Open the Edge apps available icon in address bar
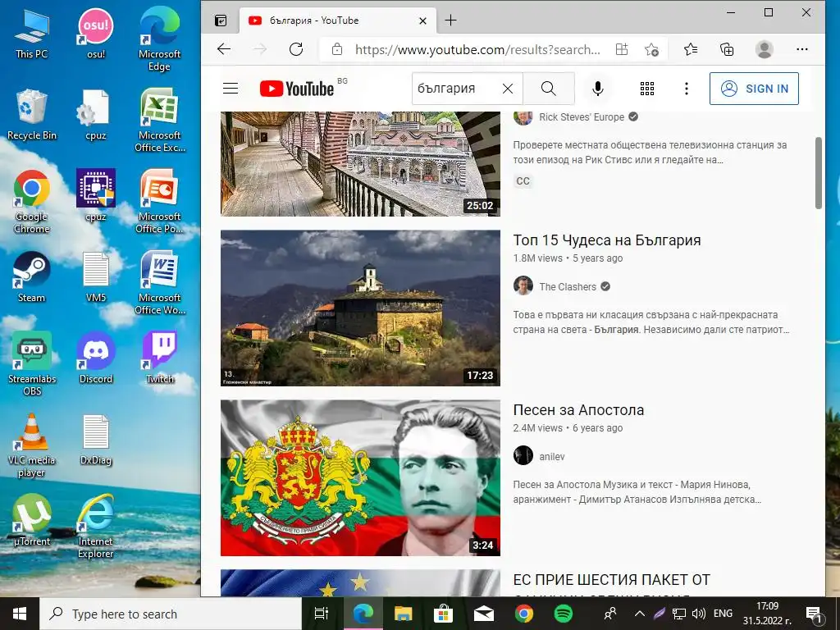840x630 pixels. point(622,50)
